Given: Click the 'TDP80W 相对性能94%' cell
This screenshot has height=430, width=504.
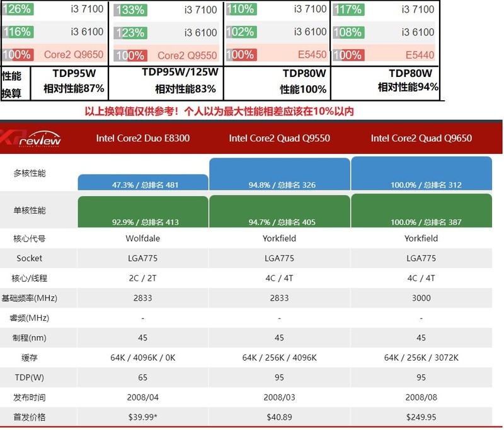Looking at the screenshot, I should [x=385, y=84].
